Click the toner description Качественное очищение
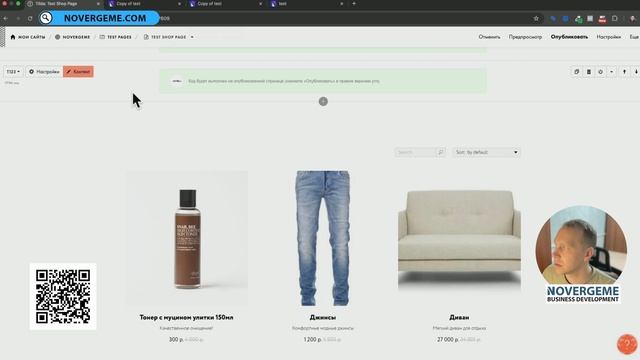The height and width of the screenshot is (360, 640). (187, 328)
